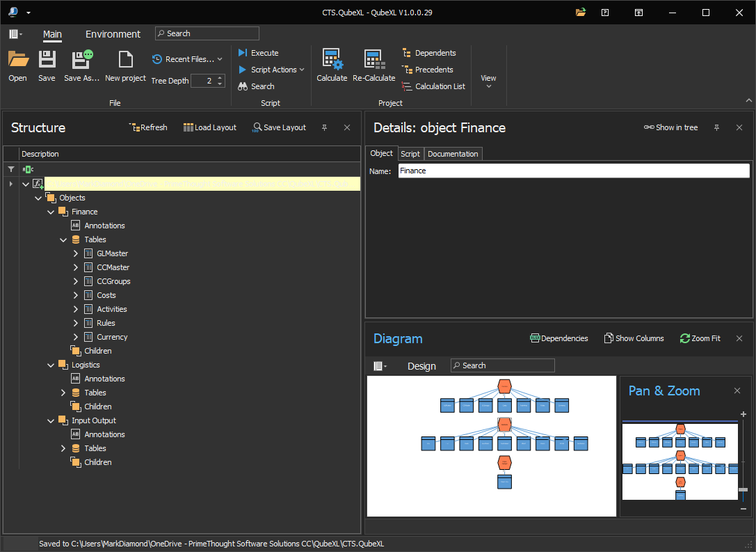The width and height of the screenshot is (756, 552).
Task: Click the Re-Calculate icon
Action: pos(373,61)
